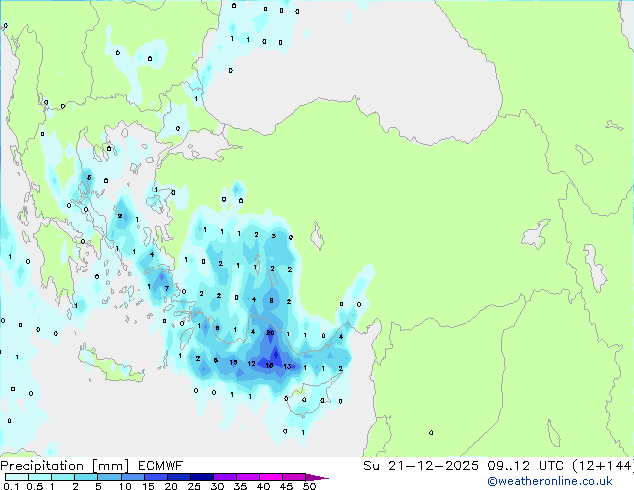Click the '[mm]' unit label

tap(110, 466)
